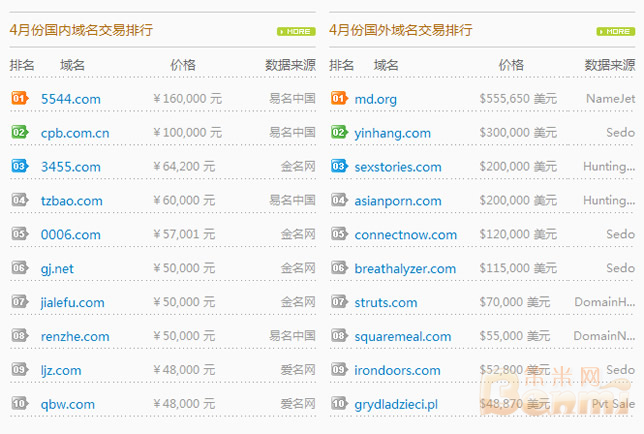The height and width of the screenshot is (434, 644).
Task: Select the $70,000 美元 price
Action: (515, 302)
